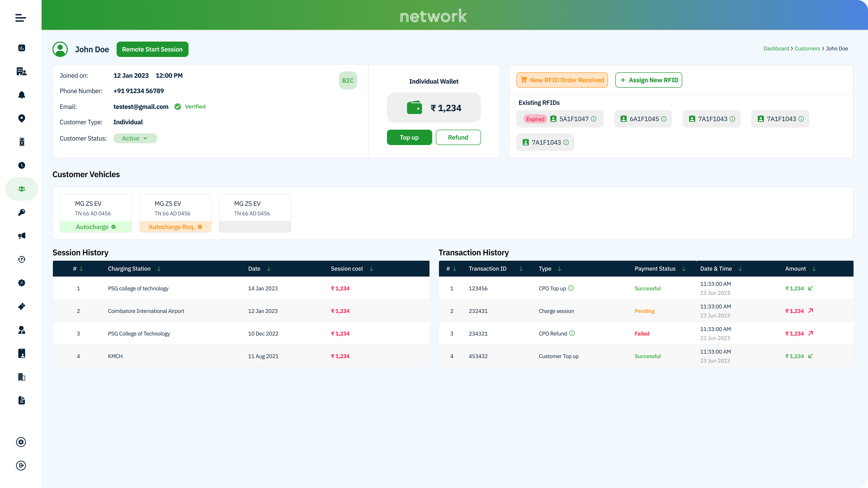Click info icon on RFID 6A1F1045
868x488 pixels.
tap(664, 119)
